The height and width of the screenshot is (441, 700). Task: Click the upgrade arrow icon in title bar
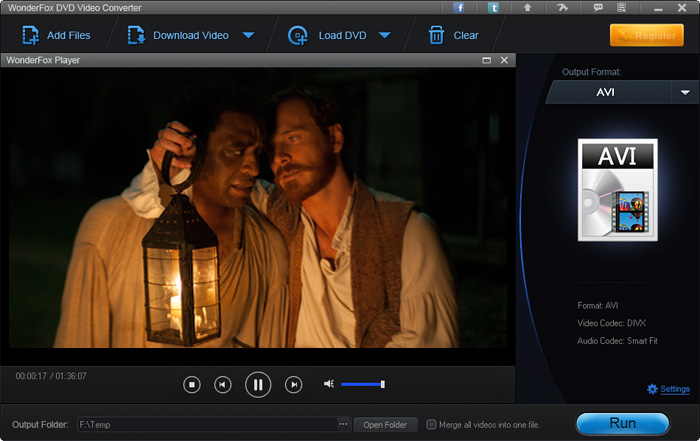click(528, 8)
